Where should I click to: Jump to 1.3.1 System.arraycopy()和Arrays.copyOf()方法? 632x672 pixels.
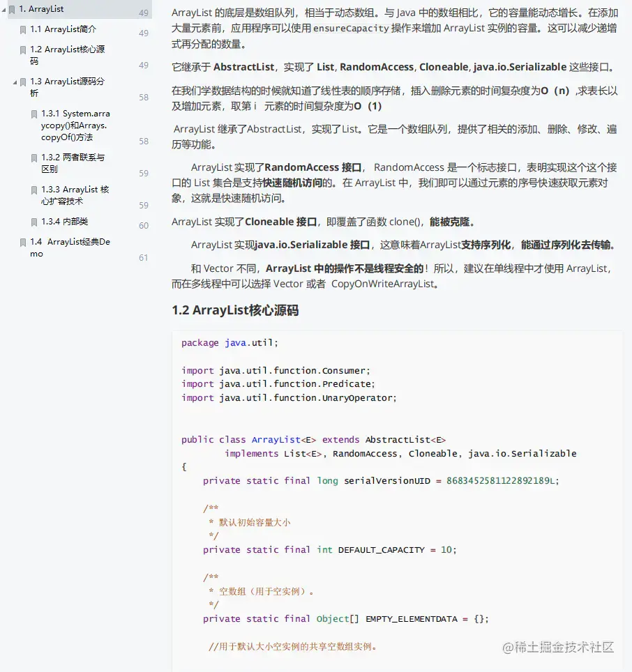point(77,125)
